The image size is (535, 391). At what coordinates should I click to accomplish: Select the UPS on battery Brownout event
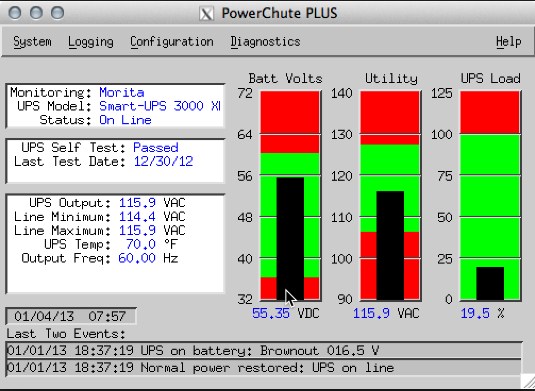pos(264,350)
